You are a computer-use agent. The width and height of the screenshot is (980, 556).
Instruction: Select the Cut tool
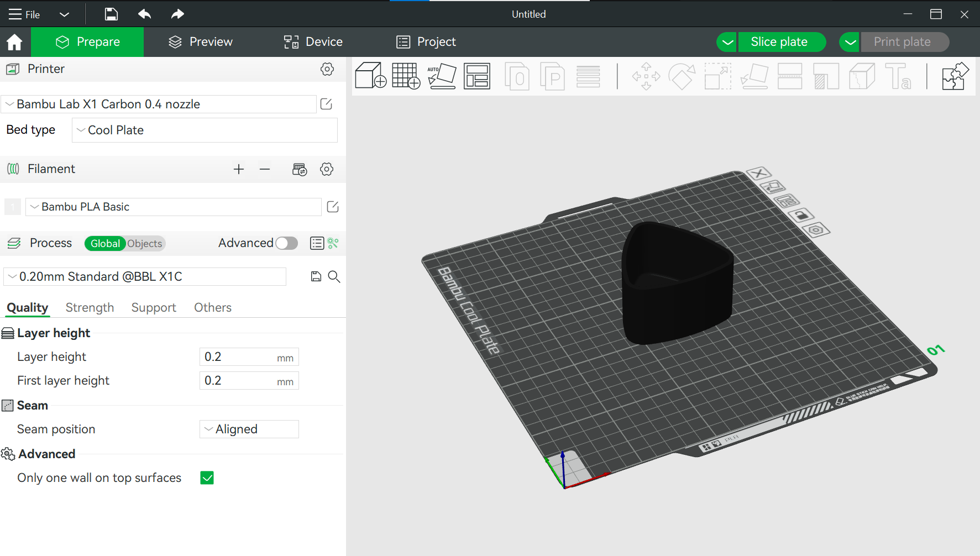coord(790,76)
